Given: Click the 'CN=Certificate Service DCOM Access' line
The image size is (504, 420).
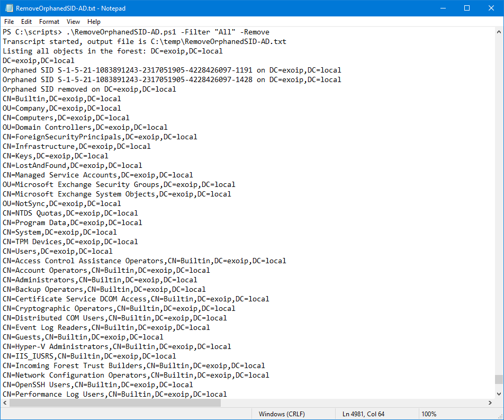Looking at the screenshot, I should click(x=136, y=299).
